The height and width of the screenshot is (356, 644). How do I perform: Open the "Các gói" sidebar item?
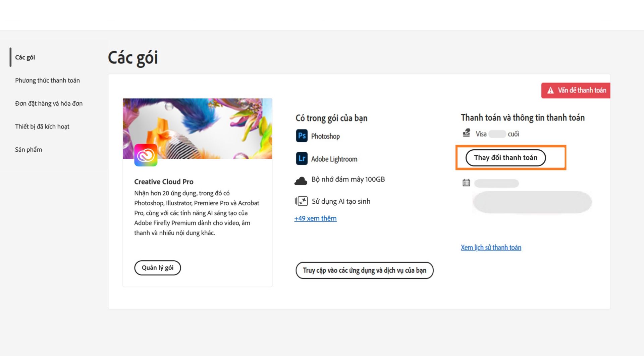(25, 57)
